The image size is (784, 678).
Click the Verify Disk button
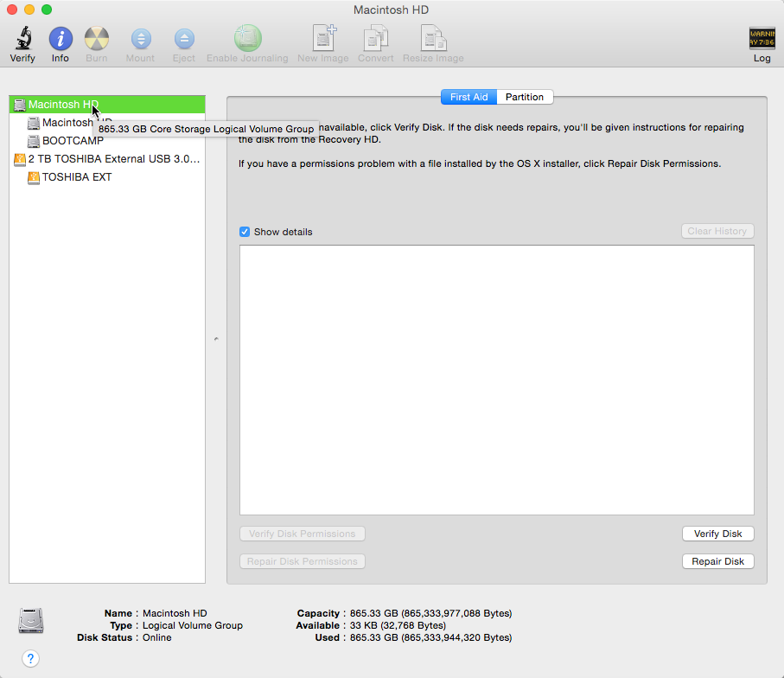[x=718, y=534]
